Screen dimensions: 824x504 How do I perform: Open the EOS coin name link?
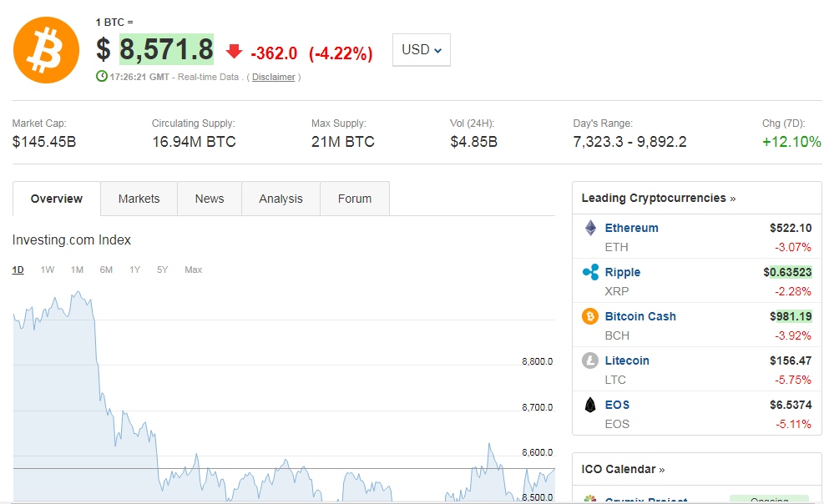click(617, 405)
